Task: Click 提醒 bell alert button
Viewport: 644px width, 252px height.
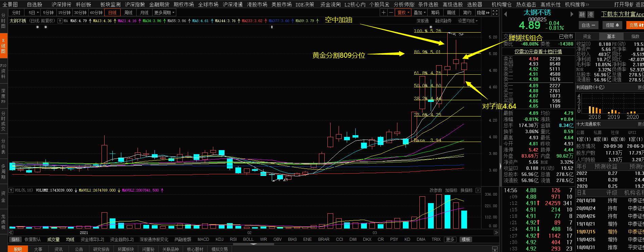Action: tap(612, 25)
